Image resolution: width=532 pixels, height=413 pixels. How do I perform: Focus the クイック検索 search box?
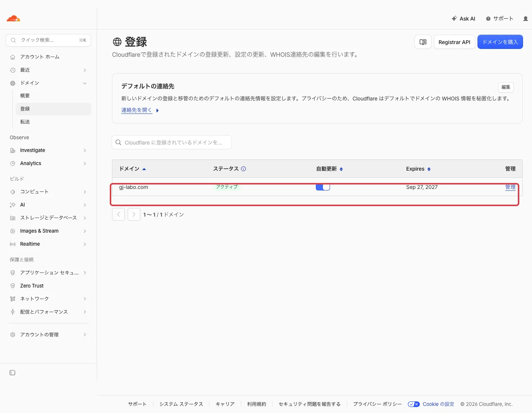[49, 40]
